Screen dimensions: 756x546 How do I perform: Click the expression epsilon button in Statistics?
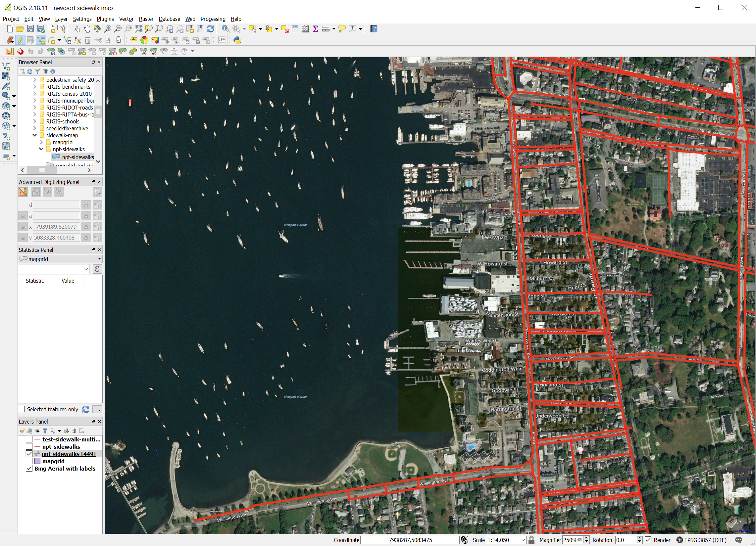97,269
